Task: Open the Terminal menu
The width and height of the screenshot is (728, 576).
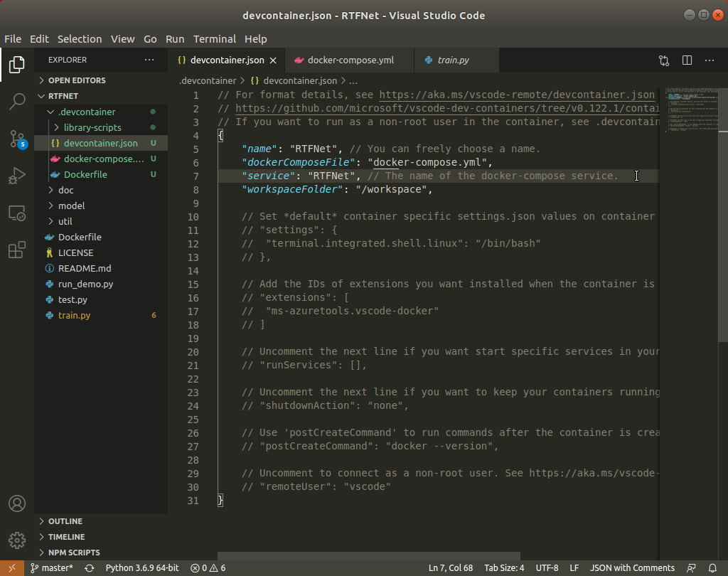Action: 215,39
